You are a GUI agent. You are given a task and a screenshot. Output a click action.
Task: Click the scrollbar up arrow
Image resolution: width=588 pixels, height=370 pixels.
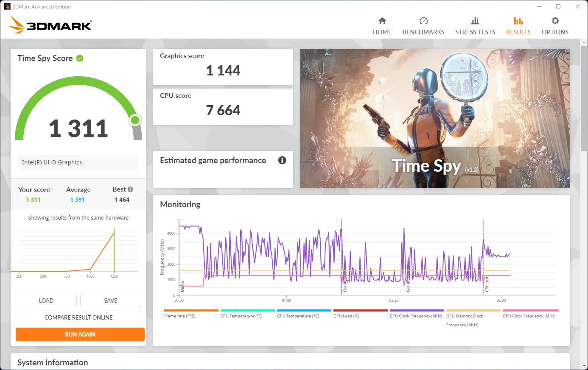point(584,42)
